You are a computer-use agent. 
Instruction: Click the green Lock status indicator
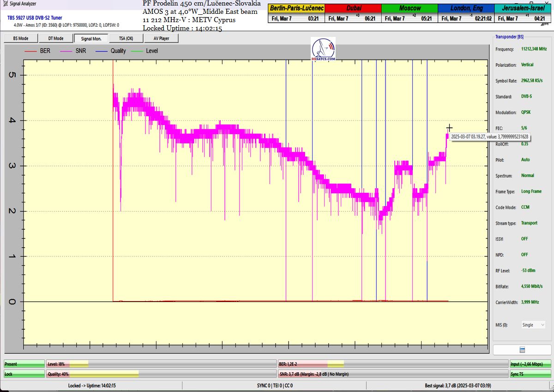coord(24,374)
